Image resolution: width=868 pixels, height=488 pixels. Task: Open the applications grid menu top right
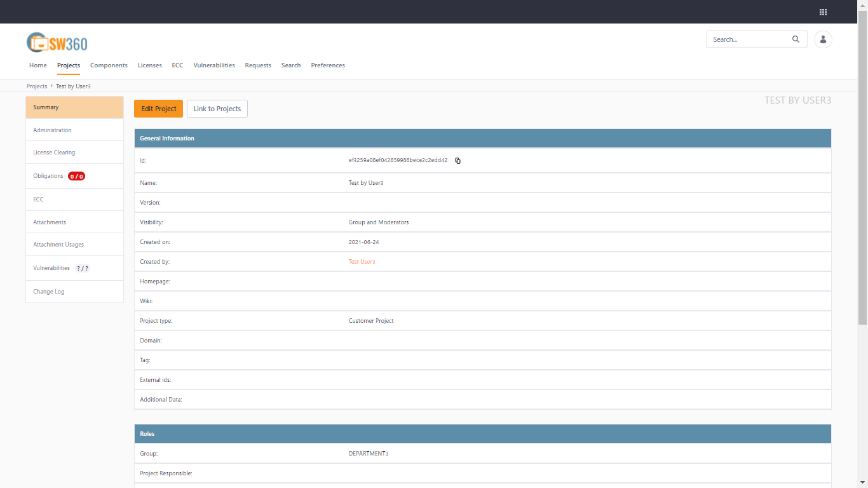823,11
